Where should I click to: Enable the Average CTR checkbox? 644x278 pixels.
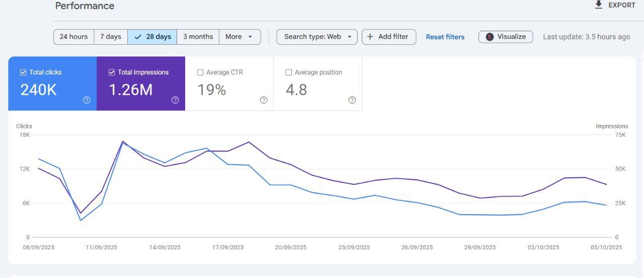coord(200,72)
